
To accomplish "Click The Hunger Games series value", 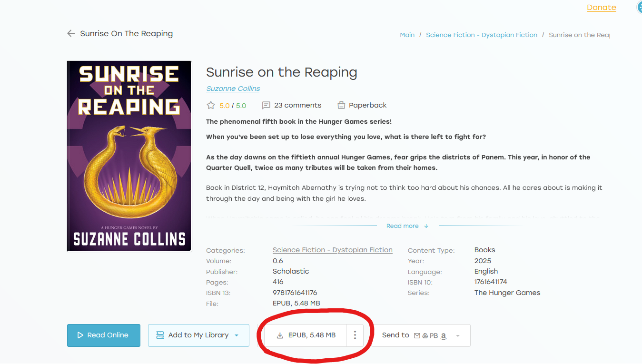I will pyautogui.click(x=507, y=293).
